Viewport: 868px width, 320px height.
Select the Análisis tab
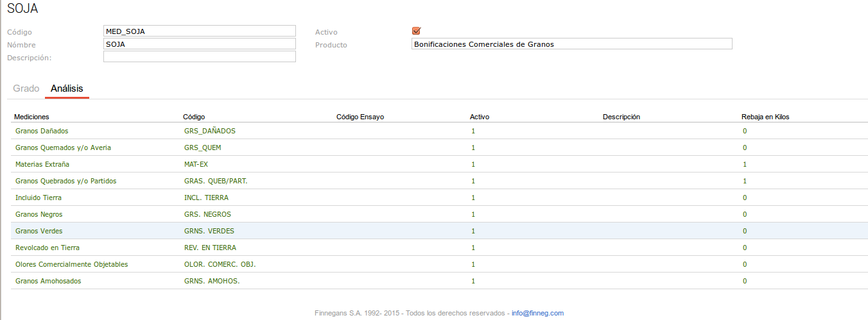click(67, 88)
